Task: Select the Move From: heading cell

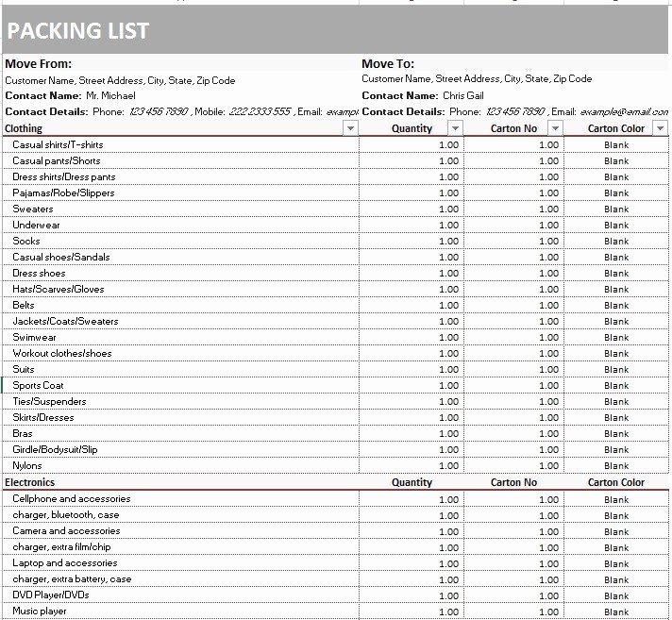Action: (181, 64)
